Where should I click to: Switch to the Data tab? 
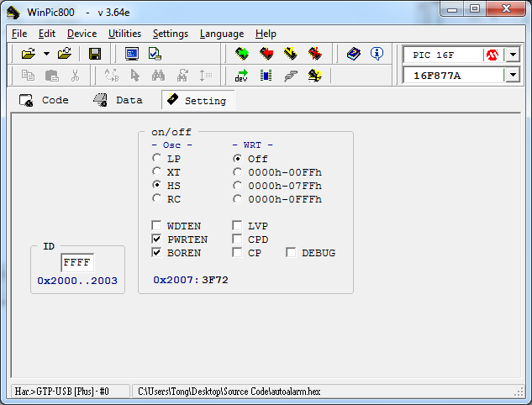coord(118,100)
